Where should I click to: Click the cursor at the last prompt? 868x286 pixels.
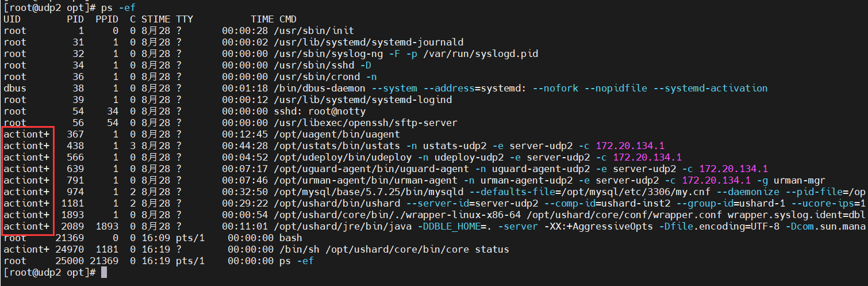click(x=103, y=272)
